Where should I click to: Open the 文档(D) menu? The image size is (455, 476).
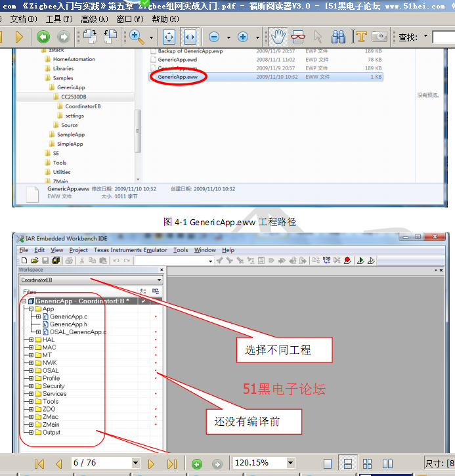click(24, 19)
